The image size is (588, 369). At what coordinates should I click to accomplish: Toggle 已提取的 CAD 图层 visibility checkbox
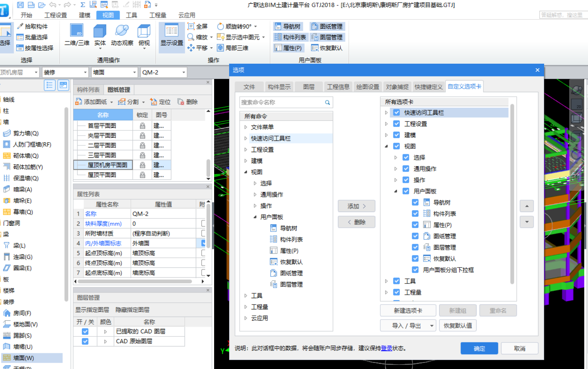(x=85, y=332)
